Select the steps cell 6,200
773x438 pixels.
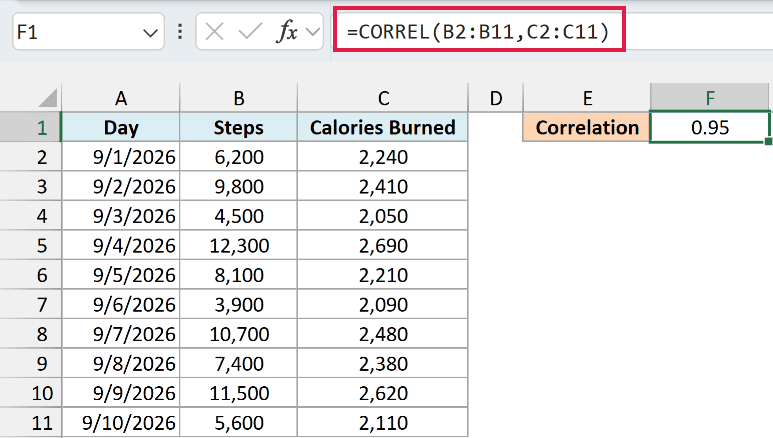click(x=239, y=157)
